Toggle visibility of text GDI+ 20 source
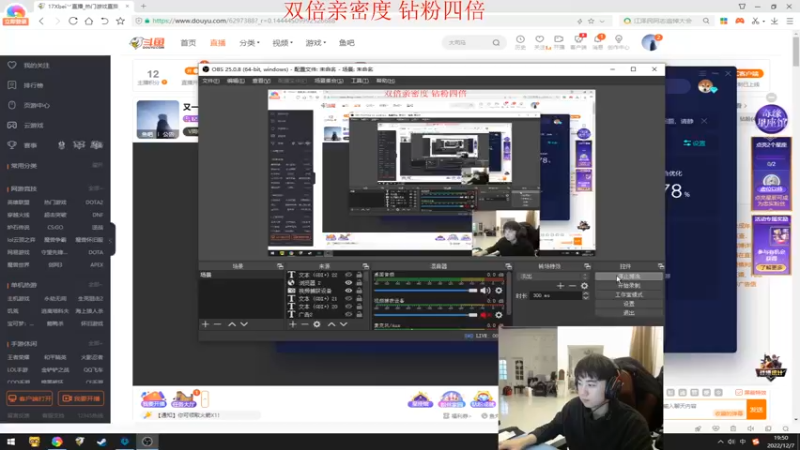Screen dimensions: 800x450 pos(348,307)
